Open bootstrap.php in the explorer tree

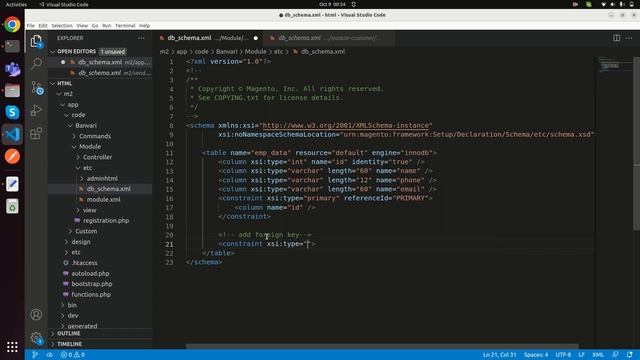tap(91, 284)
